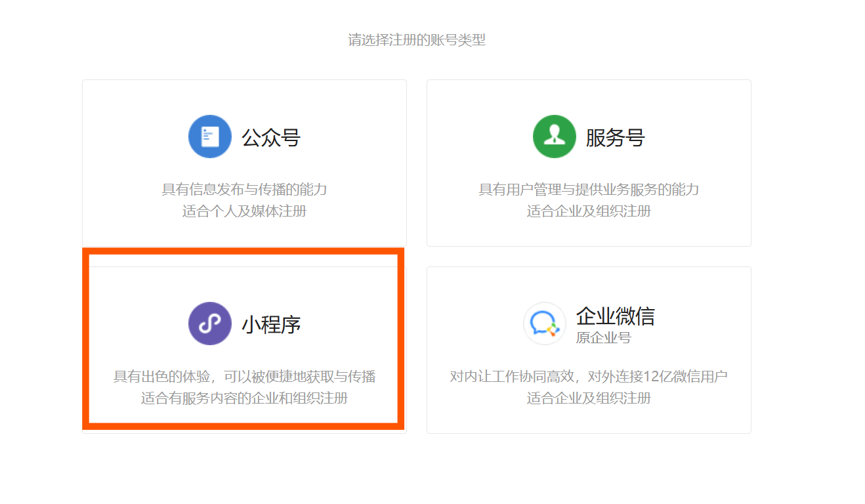Click the 原企业号 subtitle text
The height and width of the screenshot is (504, 865).
click(604, 338)
